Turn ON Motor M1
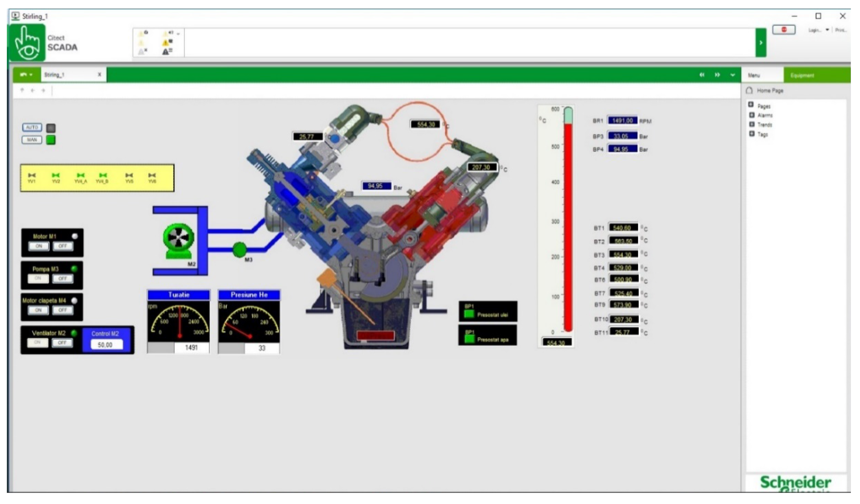This screenshot has height=504, width=860. coord(39,246)
